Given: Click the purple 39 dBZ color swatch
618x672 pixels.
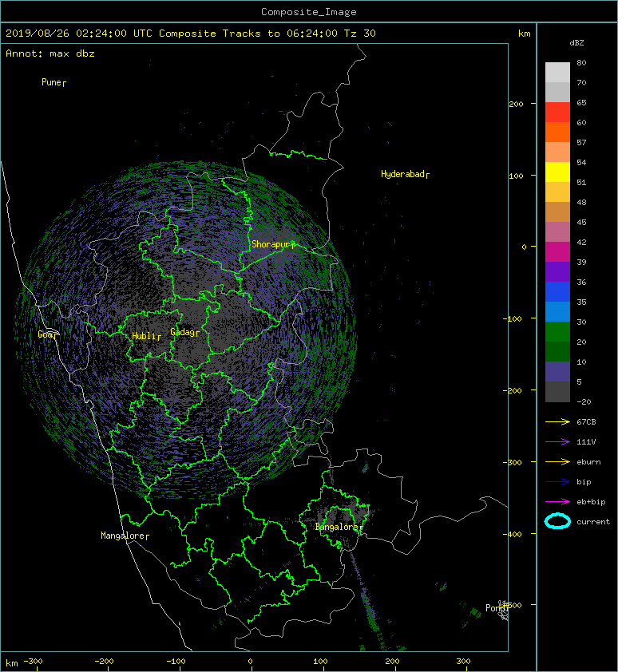Looking at the screenshot, I should [x=557, y=271].
